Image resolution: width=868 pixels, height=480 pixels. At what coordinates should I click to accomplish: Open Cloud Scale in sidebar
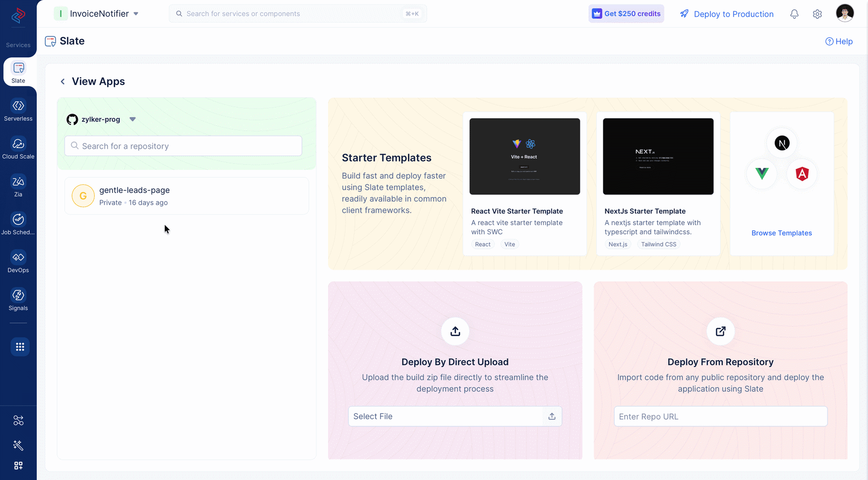18,148
